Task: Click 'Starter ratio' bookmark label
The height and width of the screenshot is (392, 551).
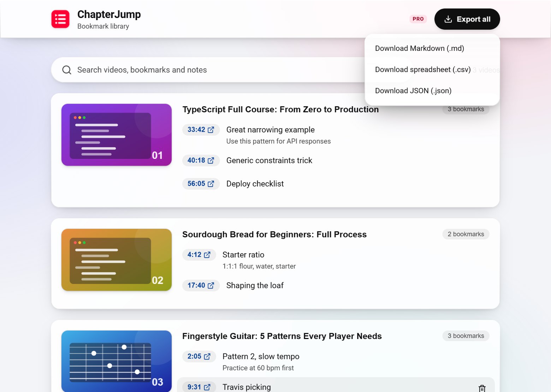Action: [243, 255]
